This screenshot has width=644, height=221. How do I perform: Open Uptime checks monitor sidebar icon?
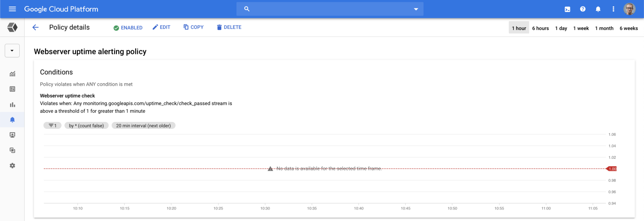tap(12, 135)
